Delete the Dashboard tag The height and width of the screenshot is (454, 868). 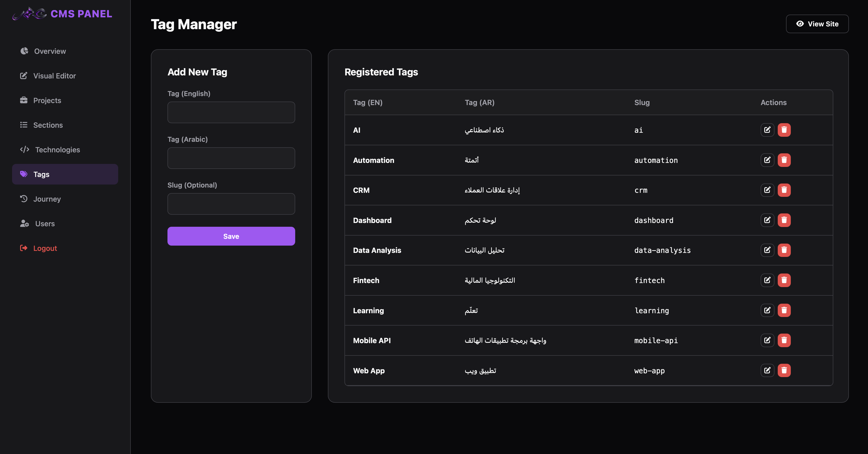[784, 220]
